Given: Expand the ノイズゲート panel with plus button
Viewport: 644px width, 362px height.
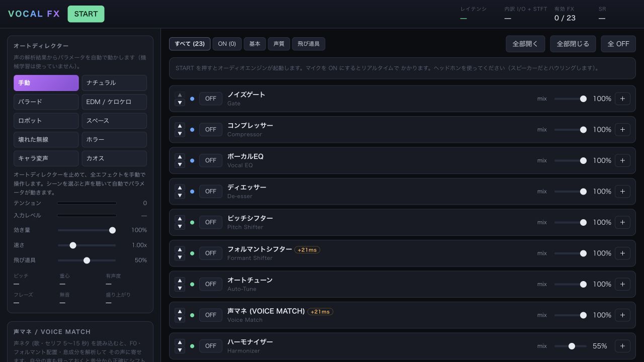Looking at the screenshot, I should tap(622, 99).
